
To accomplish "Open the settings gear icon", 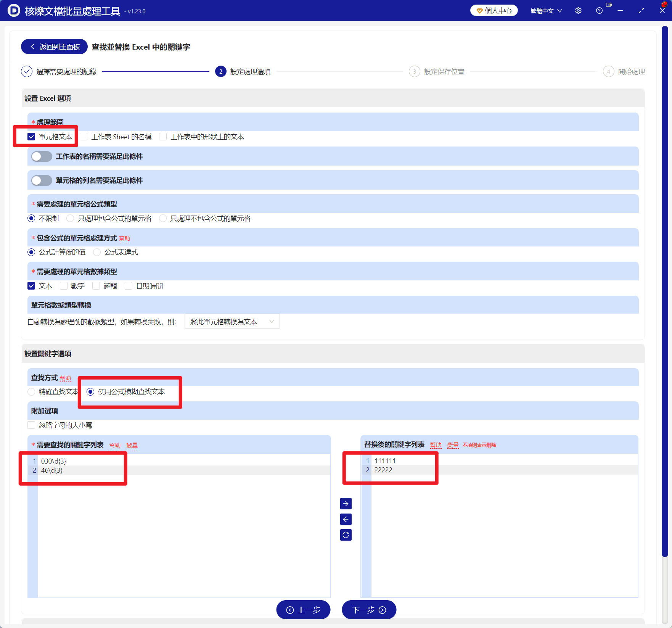I will tap(578, 11).
